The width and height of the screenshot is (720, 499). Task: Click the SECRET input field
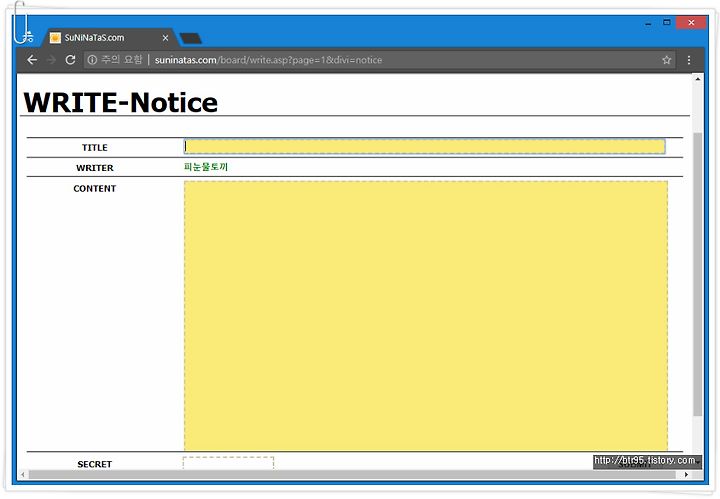point(228,463)
